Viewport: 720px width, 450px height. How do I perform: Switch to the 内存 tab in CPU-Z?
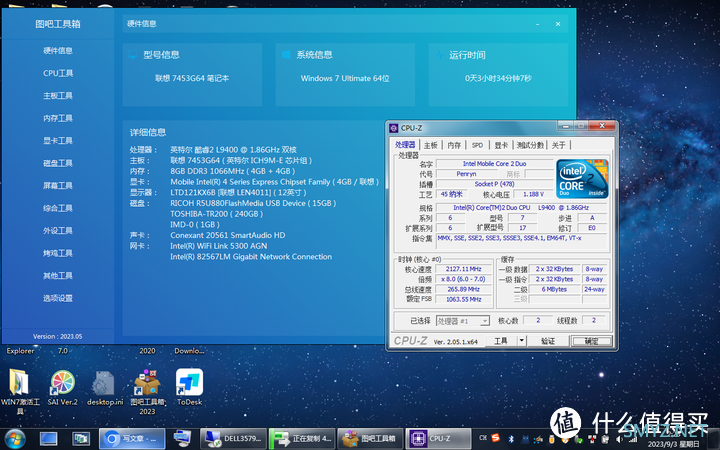tap(454, 145)
